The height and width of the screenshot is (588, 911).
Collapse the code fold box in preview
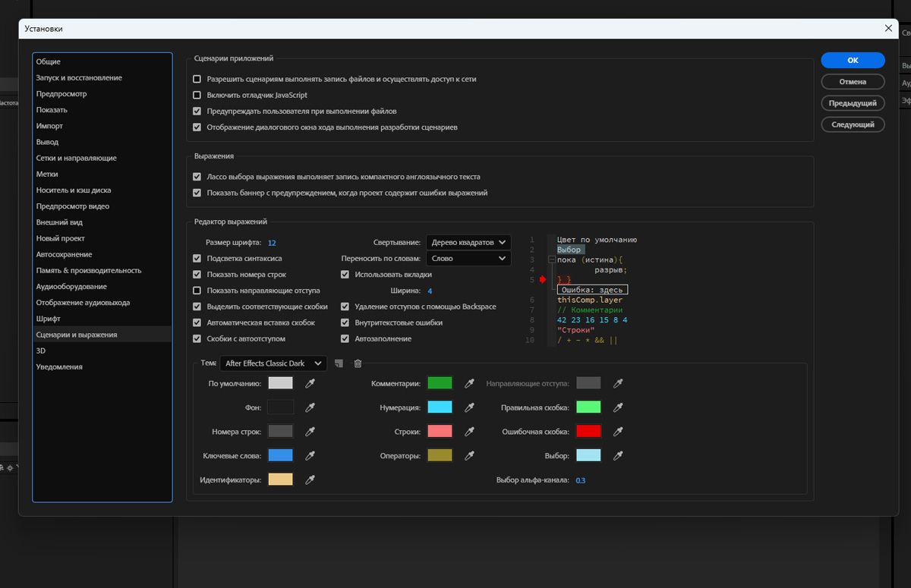pyautogui.click(x=552, y=259)
